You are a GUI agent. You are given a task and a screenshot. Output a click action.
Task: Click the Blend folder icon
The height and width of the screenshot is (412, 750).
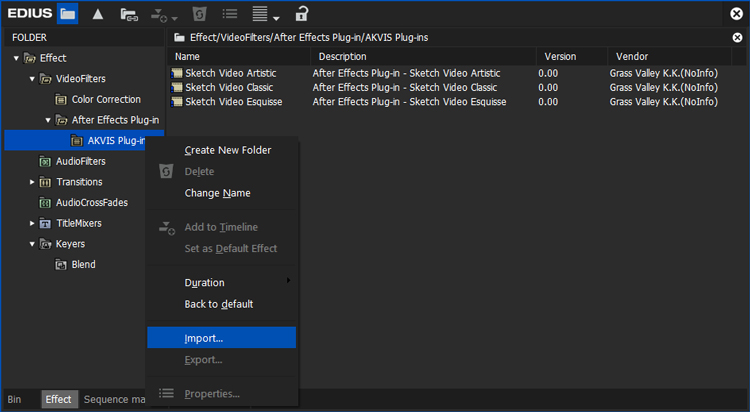61,265
